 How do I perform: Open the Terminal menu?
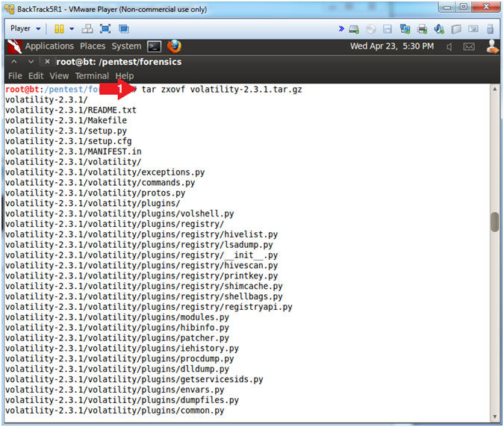point(92,76)
